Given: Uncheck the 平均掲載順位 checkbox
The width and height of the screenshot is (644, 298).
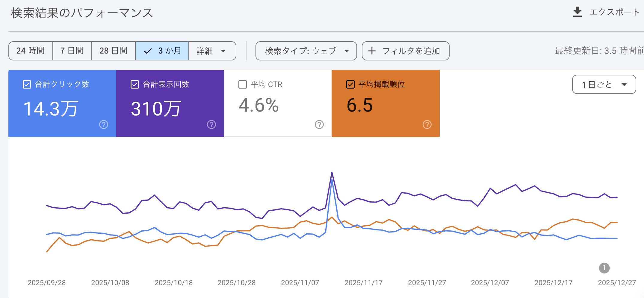Looking at the screenshot, I should click(350, 84).
